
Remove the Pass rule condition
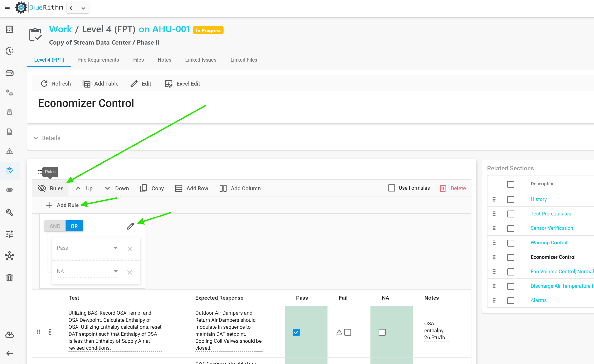[130, 249]
